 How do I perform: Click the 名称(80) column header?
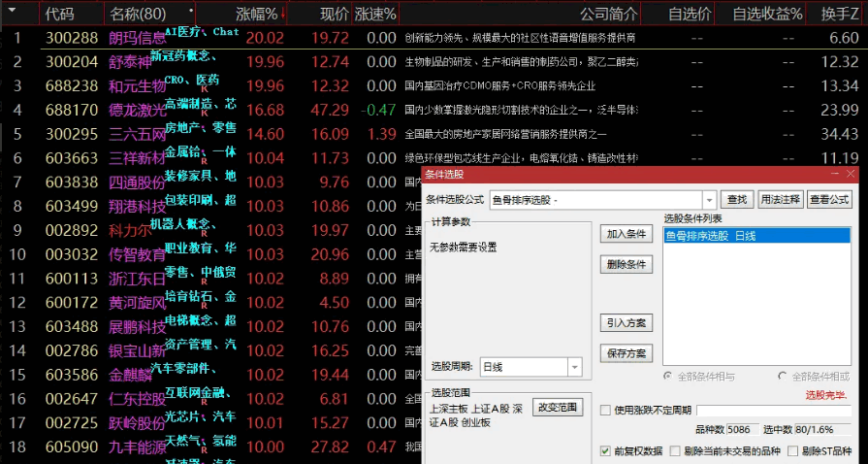[x=138, y=14]
